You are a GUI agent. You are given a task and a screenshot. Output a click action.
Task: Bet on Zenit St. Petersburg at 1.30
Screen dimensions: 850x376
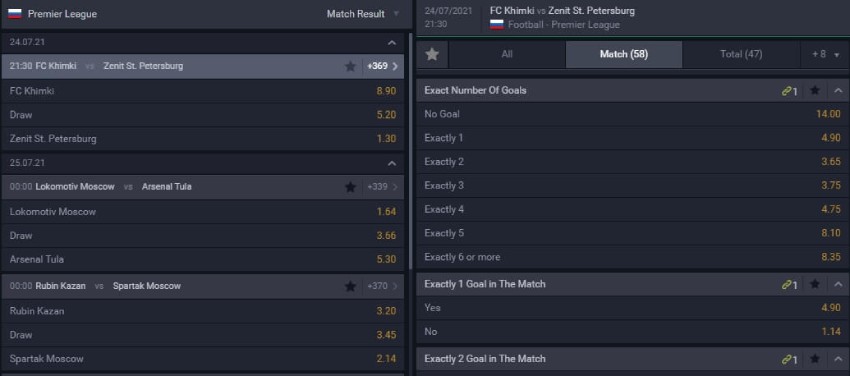coord(203,139)
